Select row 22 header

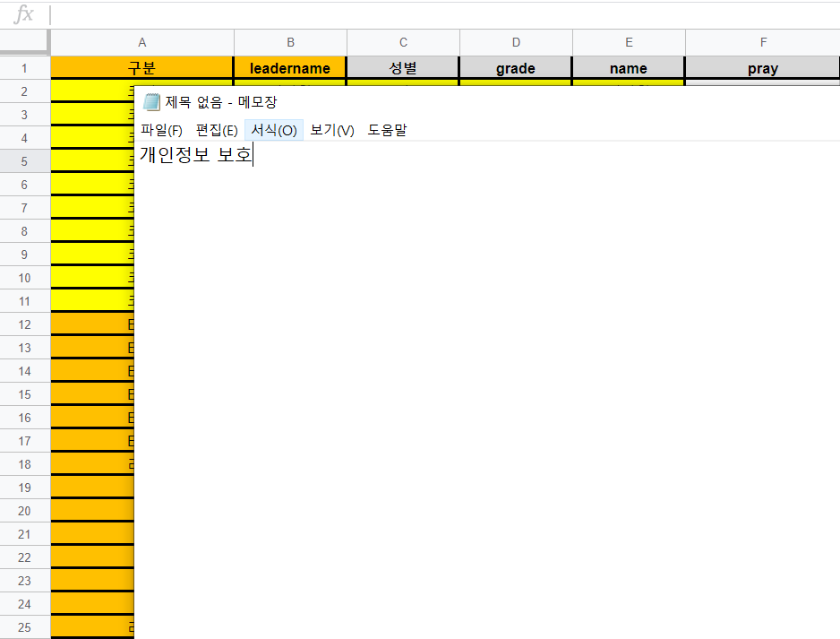25,558
